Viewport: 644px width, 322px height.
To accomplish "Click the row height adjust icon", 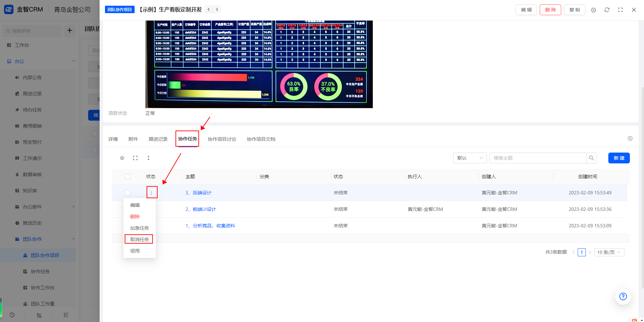I will click(148, 158).
